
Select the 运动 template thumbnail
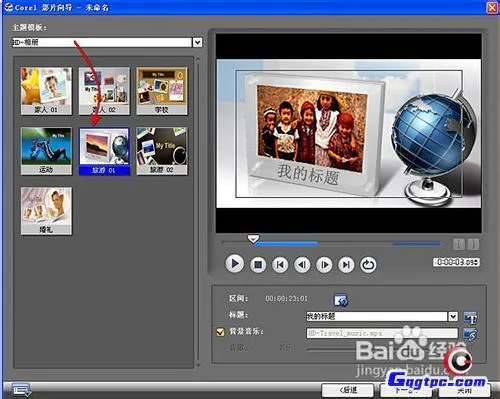(46, 151)
